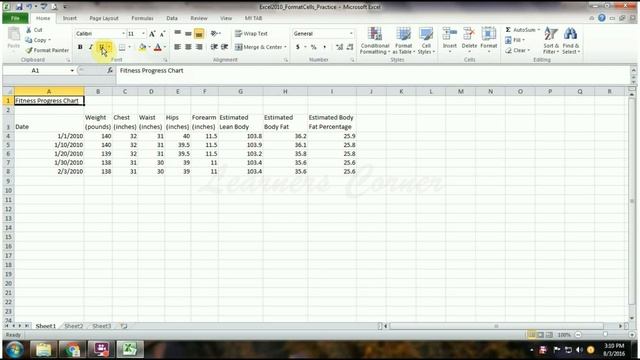Open Format as Table gallery
This screenshot has width=640, height=360.
coord(403,40)
